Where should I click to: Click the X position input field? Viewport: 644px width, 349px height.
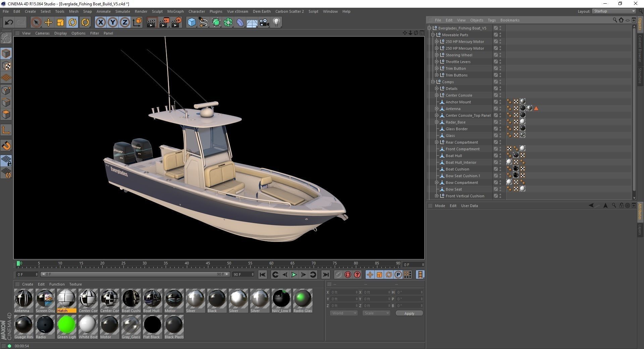(344, 292)
